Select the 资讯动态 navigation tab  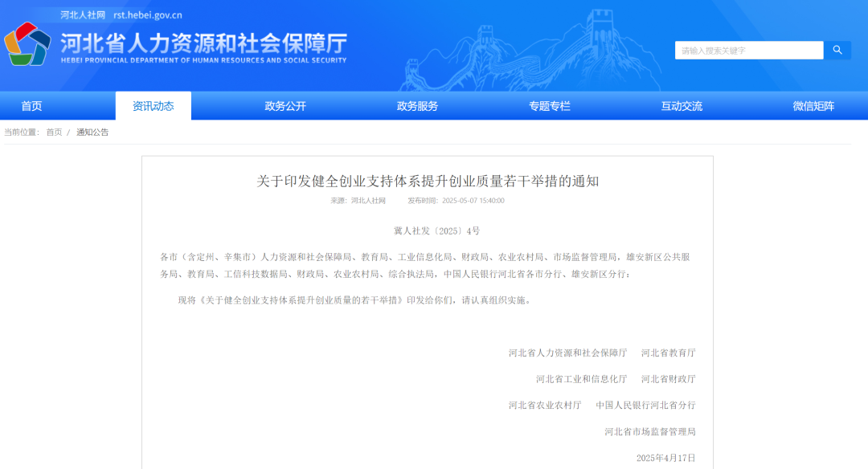(153, 106)
